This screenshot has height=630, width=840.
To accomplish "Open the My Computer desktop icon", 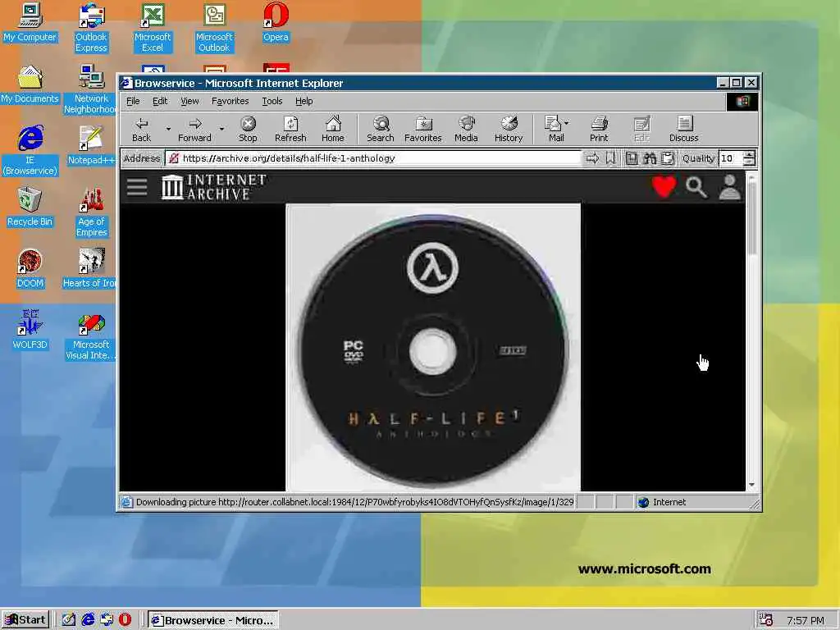I will tap(30, 22).
